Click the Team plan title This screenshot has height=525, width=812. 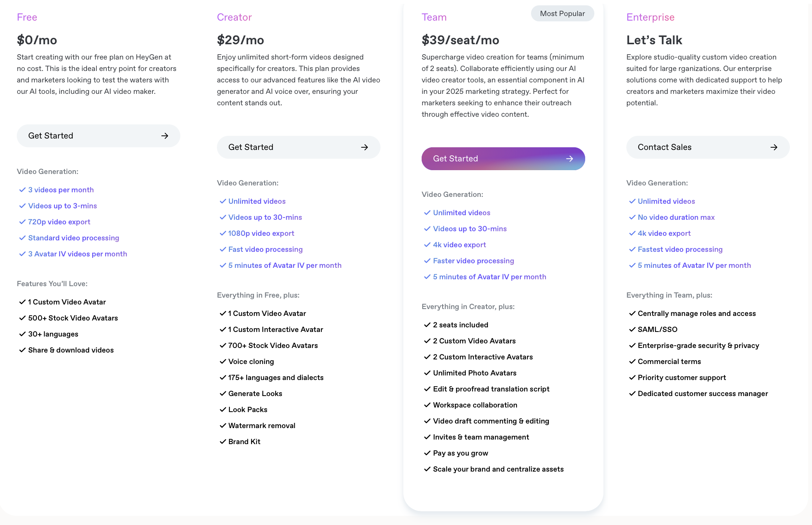pyautogui.click(x=434, y=17)
